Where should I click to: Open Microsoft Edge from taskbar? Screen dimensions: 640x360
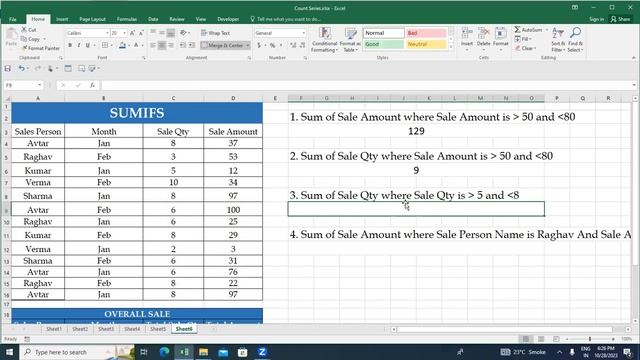coord(164,352)
